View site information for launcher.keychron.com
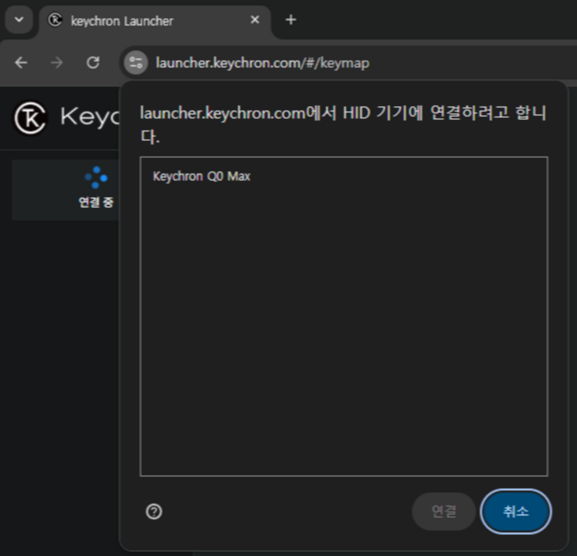Screen dimensions: 577x556 pos(136,63)
